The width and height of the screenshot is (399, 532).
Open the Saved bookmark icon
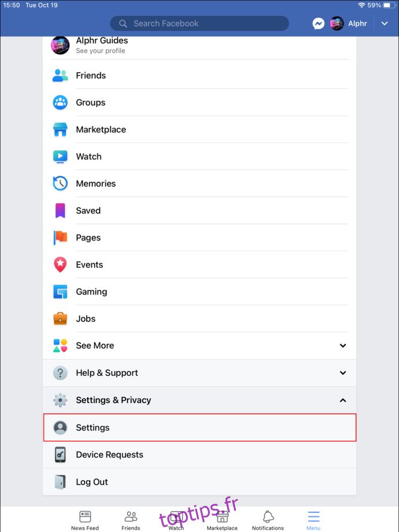click(x=60, y=210)
